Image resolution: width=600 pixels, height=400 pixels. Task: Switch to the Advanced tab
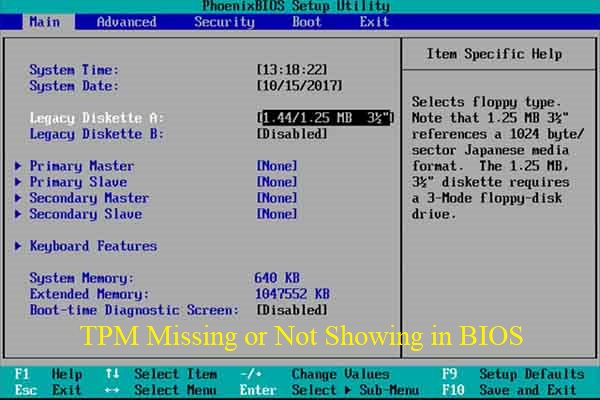(x=126, y=21)
